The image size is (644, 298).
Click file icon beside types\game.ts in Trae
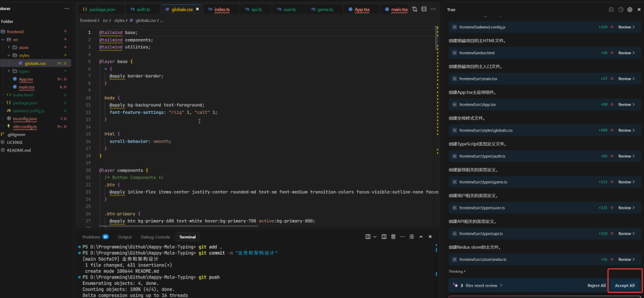click(454, 182)
